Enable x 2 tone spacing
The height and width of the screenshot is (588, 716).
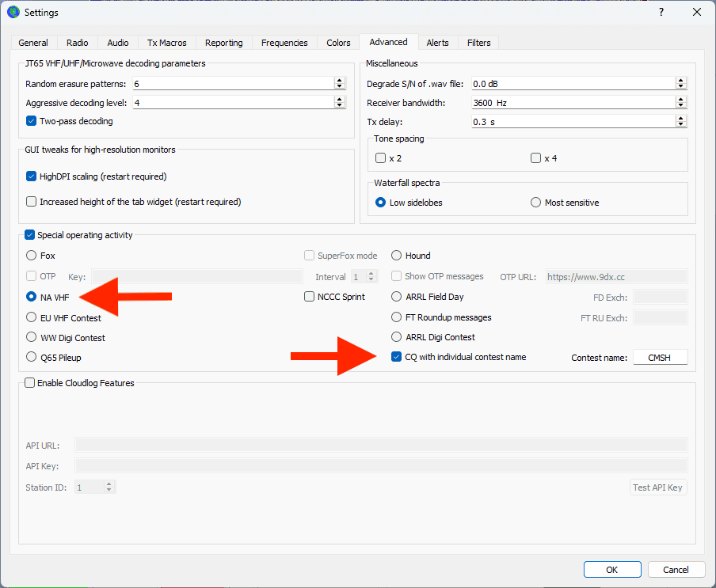tap(381, 158)
